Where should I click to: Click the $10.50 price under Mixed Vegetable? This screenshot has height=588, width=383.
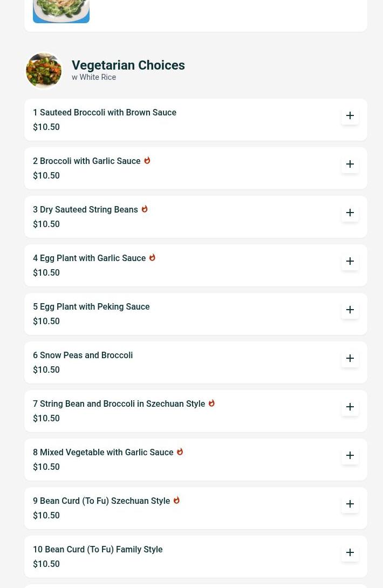pos(46,467)
